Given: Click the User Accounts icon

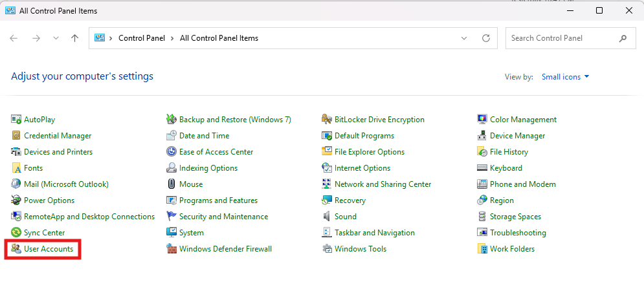Looking at the screenshot, I should pyautogui.click(x=16, y=249).
